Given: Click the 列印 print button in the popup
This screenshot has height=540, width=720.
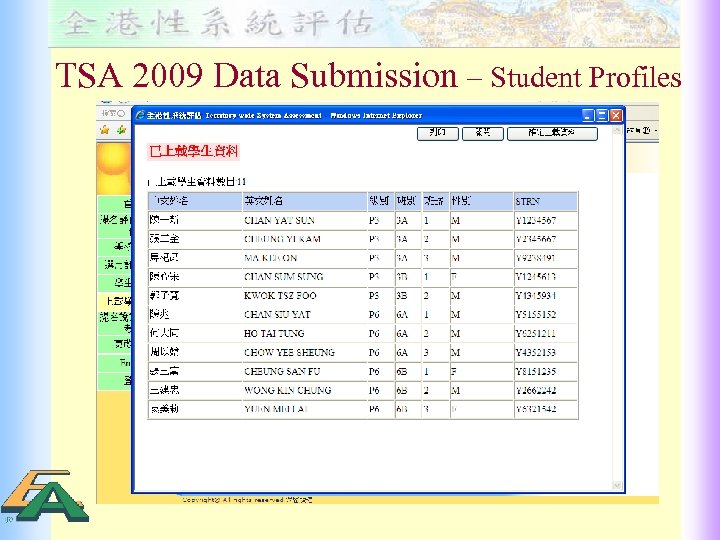Looking at the screenshot, I should point(438,133).
